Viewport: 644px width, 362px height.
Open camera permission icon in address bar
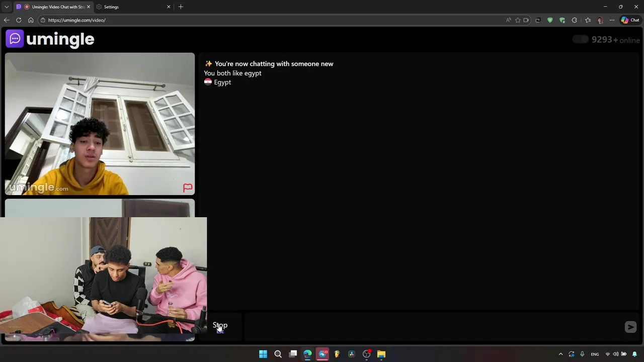(526, 20)
